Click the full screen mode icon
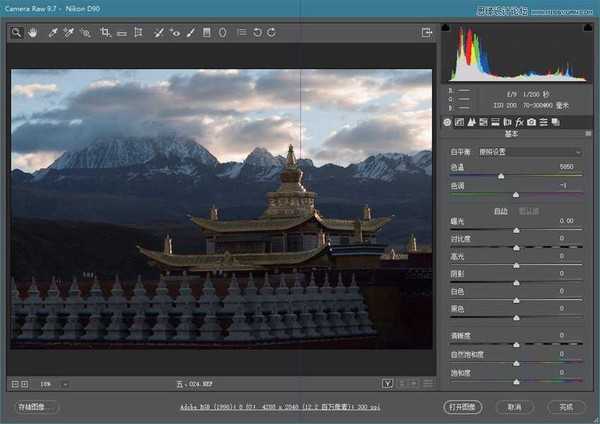This screenshot has width=600, height=424. [x=427, y=33]
